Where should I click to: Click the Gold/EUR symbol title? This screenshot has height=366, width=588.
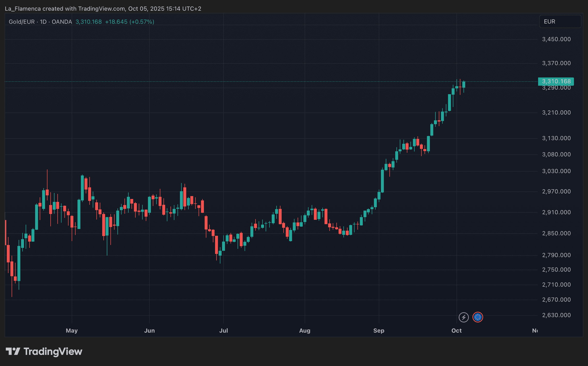[22, 22]
